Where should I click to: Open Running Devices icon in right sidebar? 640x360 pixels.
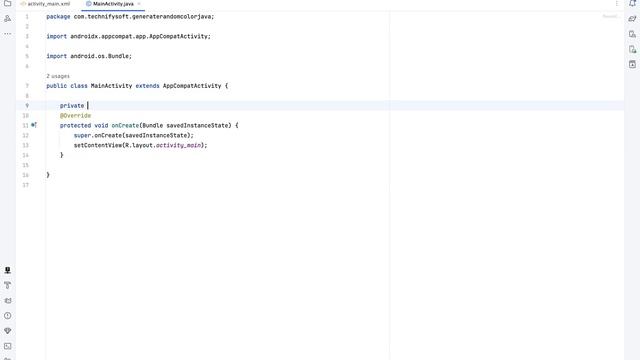pyautogui.click(x=632, y=49)
